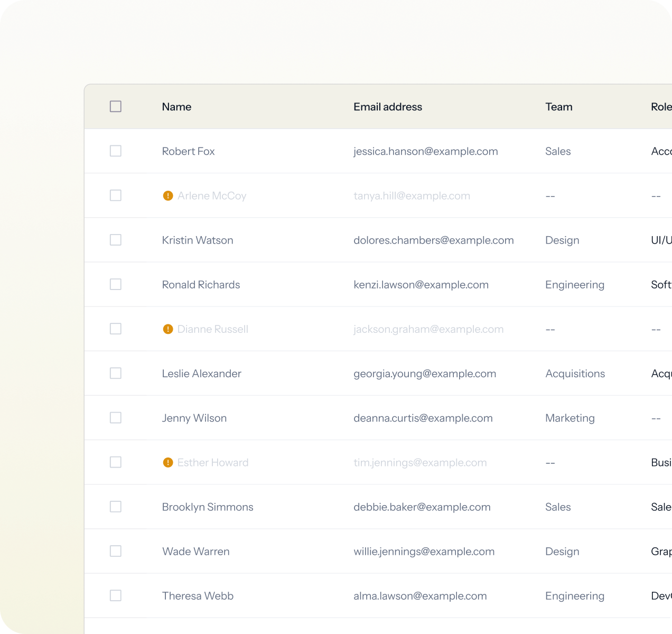The image size is (672, 634).
Task: Click the Design team cell for Kristin Watson
Action: [x=562, y=240]
